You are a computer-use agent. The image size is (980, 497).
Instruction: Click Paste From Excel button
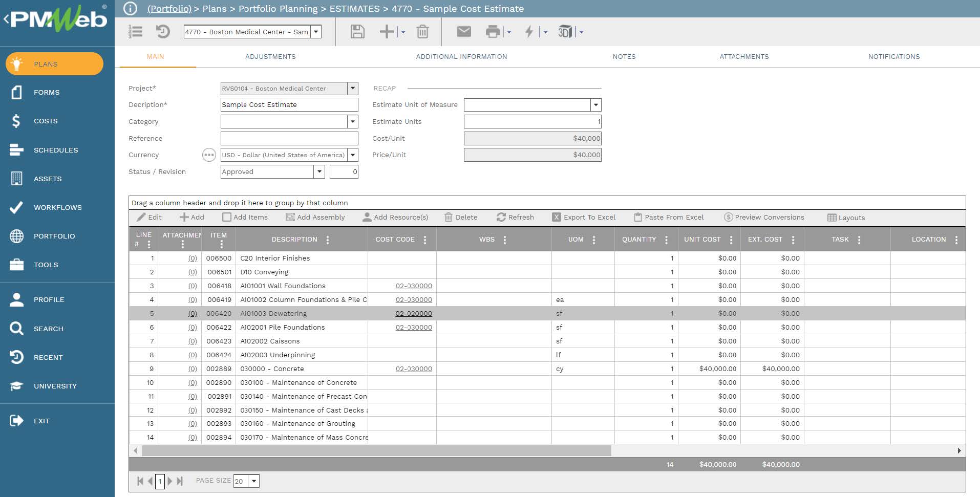tap(669, 217)
